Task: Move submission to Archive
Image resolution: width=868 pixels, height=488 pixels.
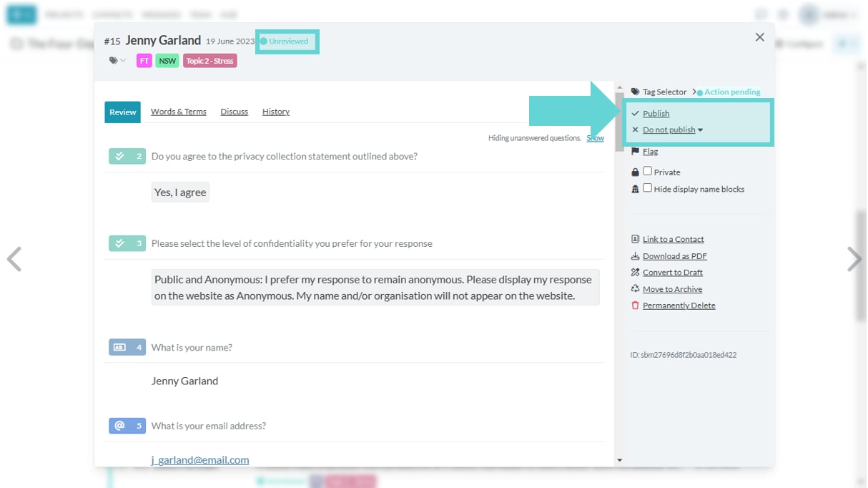Action: point(672,289)
